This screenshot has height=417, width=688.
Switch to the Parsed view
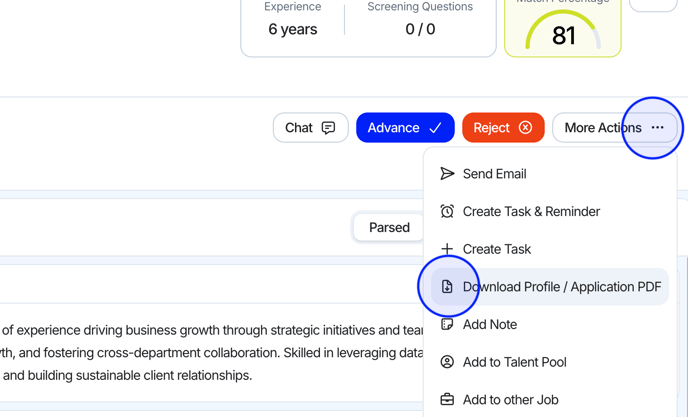(389, 228)
